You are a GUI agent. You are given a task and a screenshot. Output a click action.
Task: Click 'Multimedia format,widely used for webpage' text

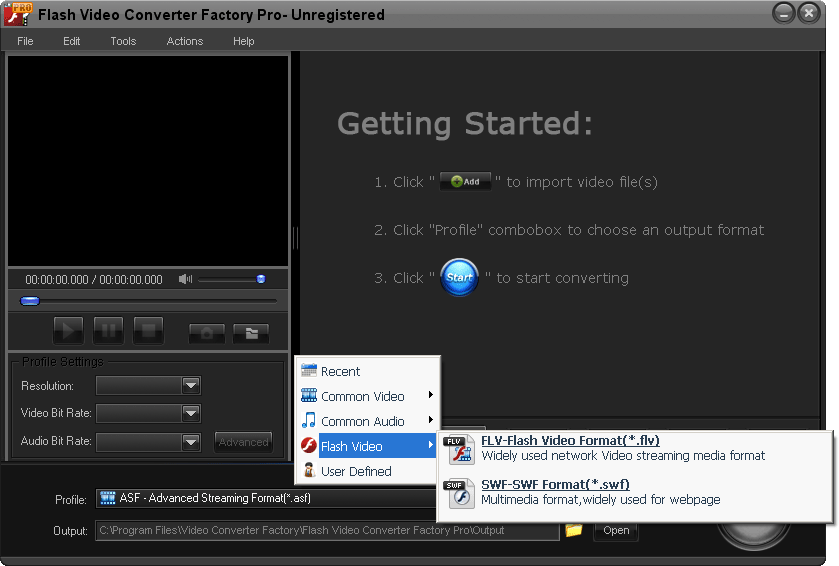coord(601,500)
